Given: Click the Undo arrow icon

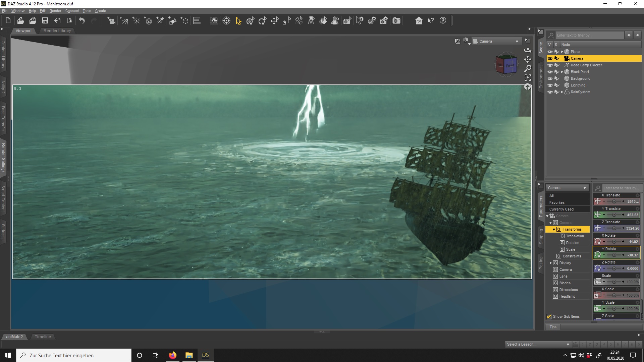Looking at the screenshot, I should point(82,21).
